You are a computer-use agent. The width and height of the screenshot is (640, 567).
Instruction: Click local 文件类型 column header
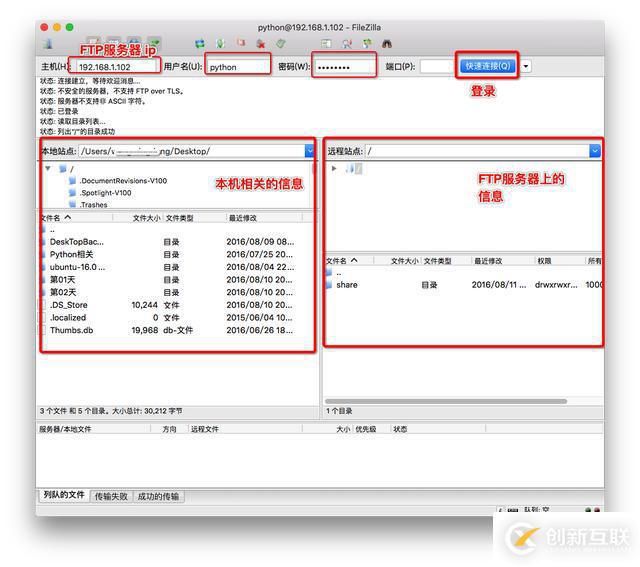[x=194, y=218]
